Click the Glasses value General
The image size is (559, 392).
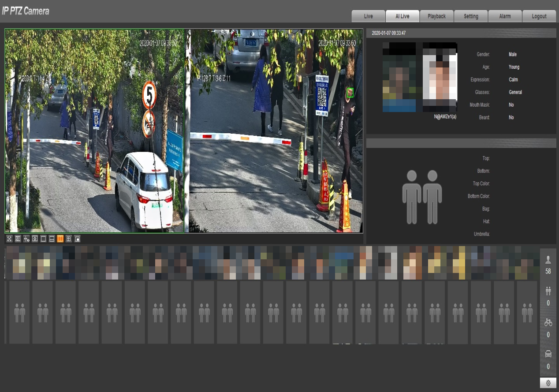coord(515,92)
